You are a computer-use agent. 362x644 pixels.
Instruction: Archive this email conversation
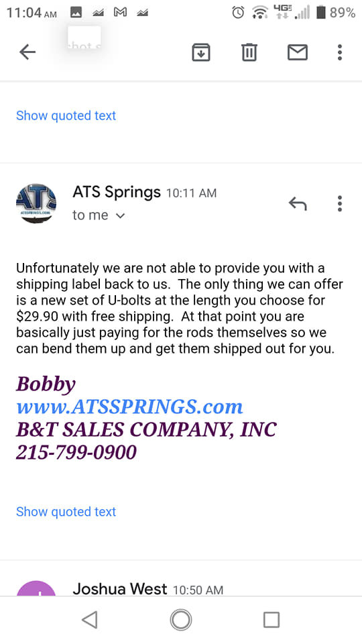point(201,52)
